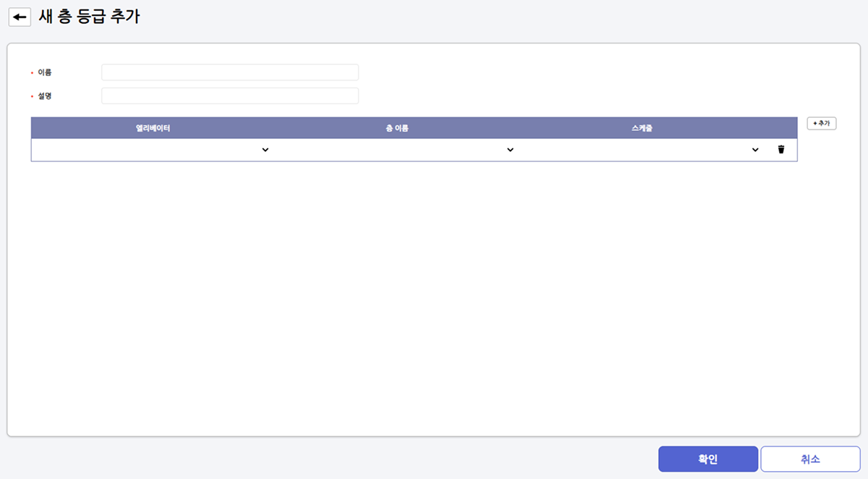
Task: Delete the row with trash icon
Action: pos(781,150)
